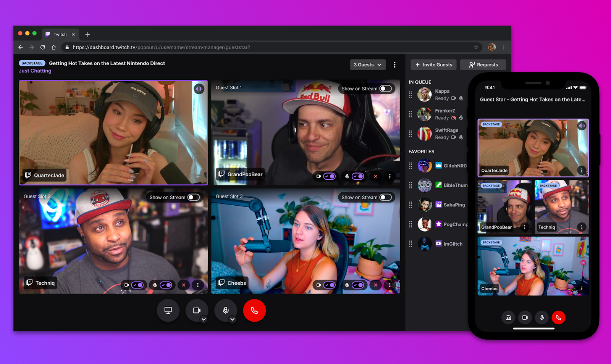Viewport: 611px width, 364px height.
Task: Toggle Techniq's microphone switch
Action: tap(166, 285)
